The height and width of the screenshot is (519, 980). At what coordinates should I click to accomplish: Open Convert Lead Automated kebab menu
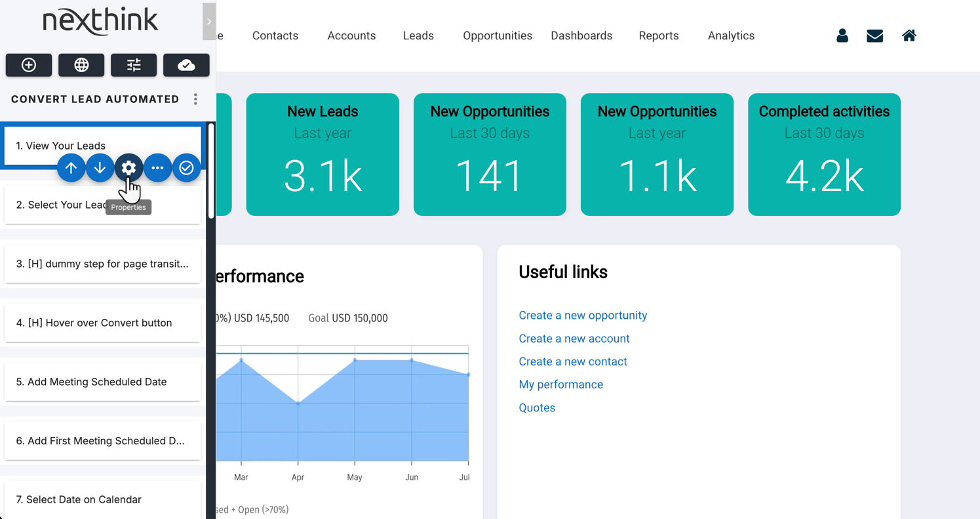pos(195,99)
